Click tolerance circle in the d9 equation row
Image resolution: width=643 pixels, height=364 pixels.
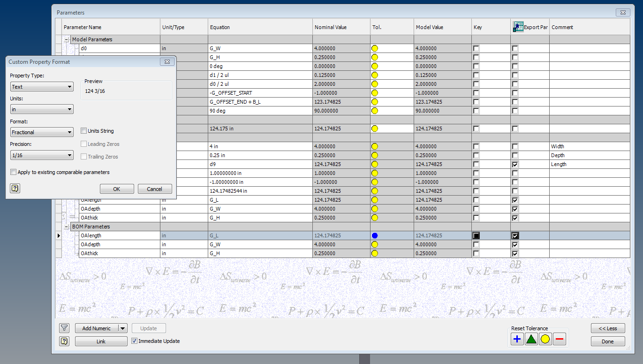374,164
